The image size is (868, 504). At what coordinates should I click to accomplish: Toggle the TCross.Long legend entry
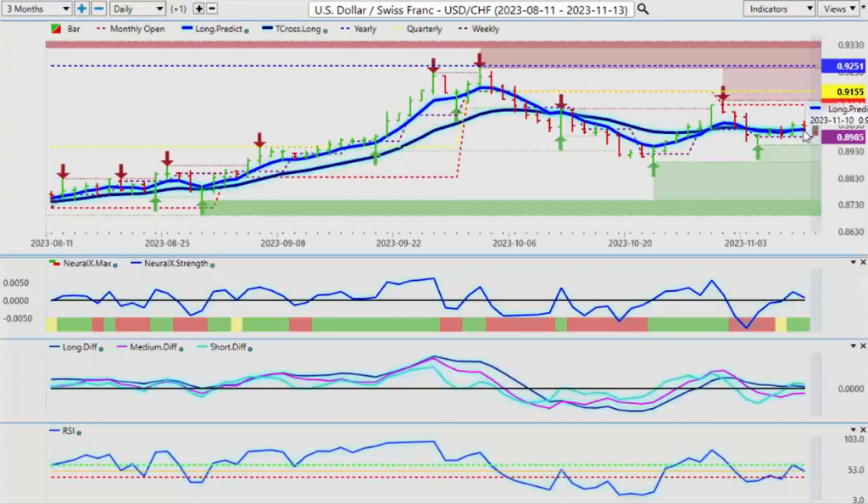point(292,29)
